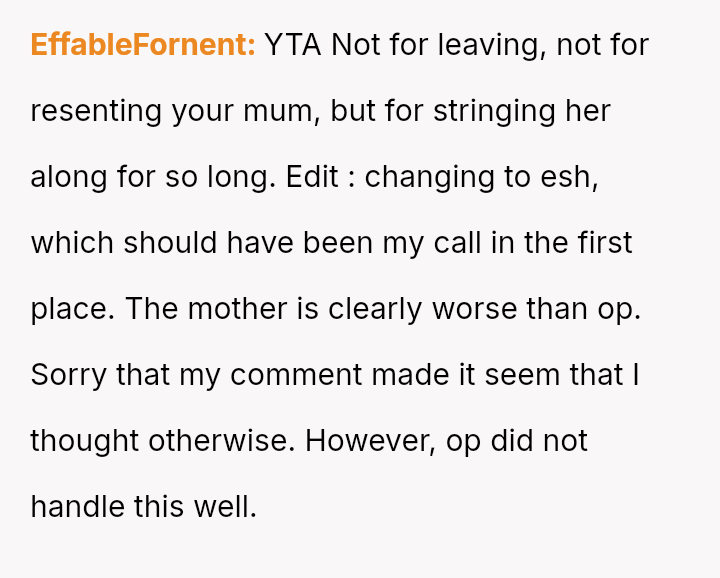Click the words 'stringing her'
The image size is (720, 578).
click(521, 111)
